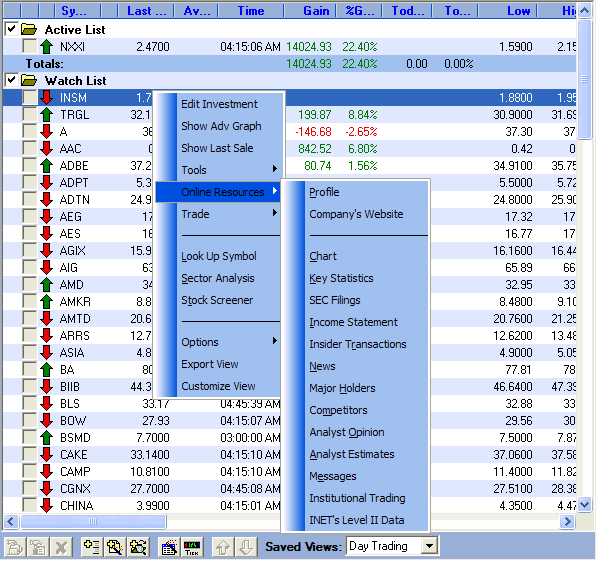Click the red down arrow beside AAC
This screenshot has height=561, width=597.
click(x=46, y=149)
